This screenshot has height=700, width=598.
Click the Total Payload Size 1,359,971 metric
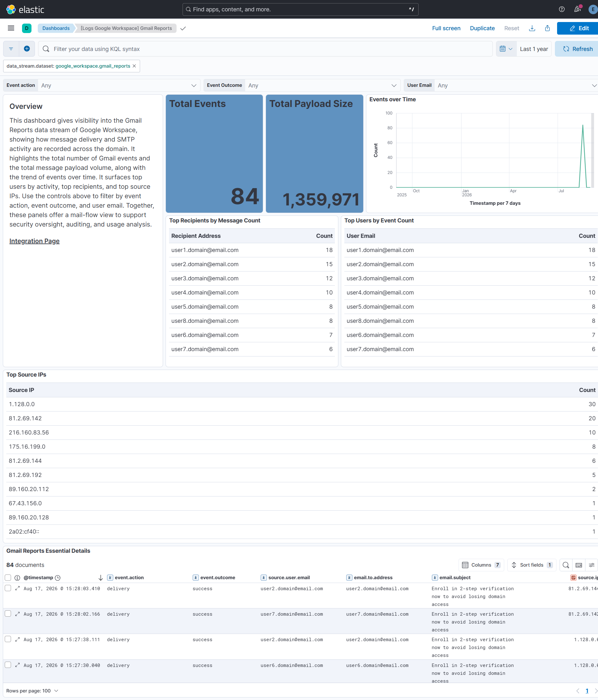[314, 154]
